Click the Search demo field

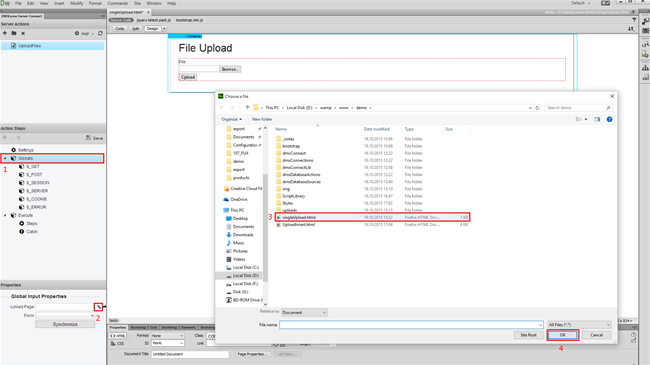point(578,108)
